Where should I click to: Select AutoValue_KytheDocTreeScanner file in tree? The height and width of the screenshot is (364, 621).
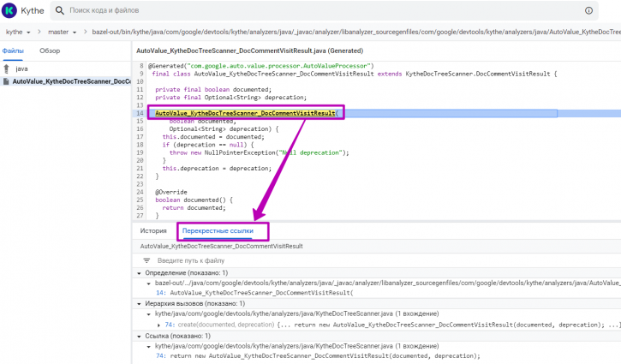pyautogui.click(x=65, y=81)
